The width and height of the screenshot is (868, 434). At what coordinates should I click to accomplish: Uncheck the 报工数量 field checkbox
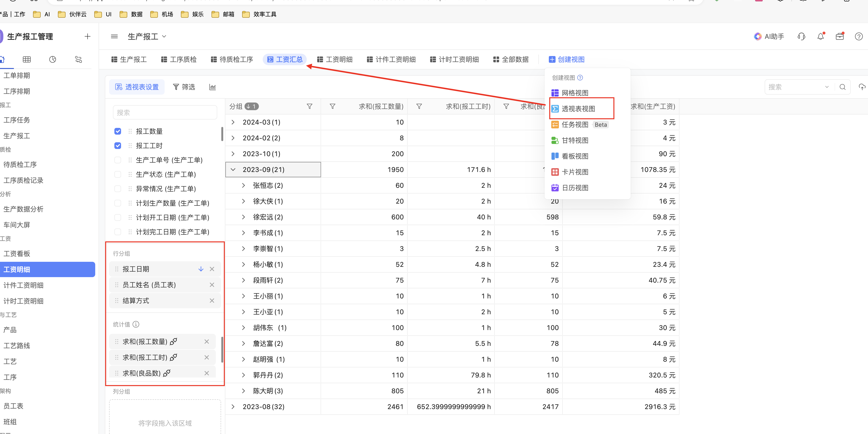pos(118,131)
